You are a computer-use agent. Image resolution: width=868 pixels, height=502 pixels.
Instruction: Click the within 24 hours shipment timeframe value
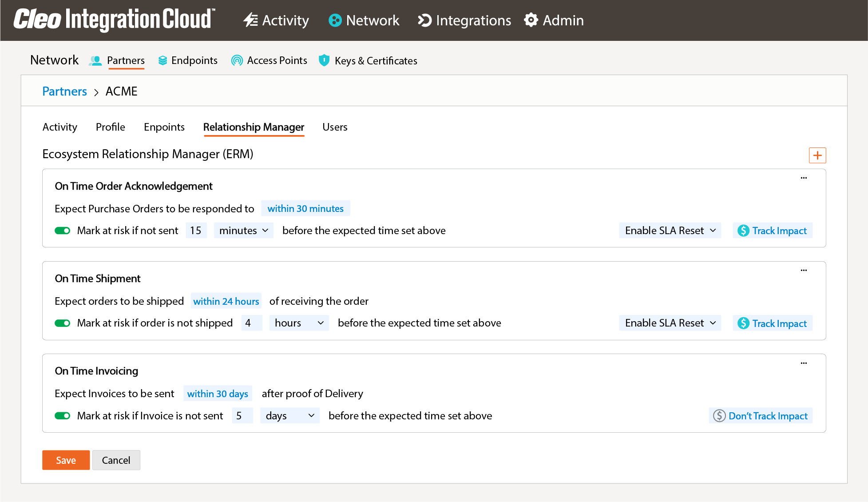(226, 301)
